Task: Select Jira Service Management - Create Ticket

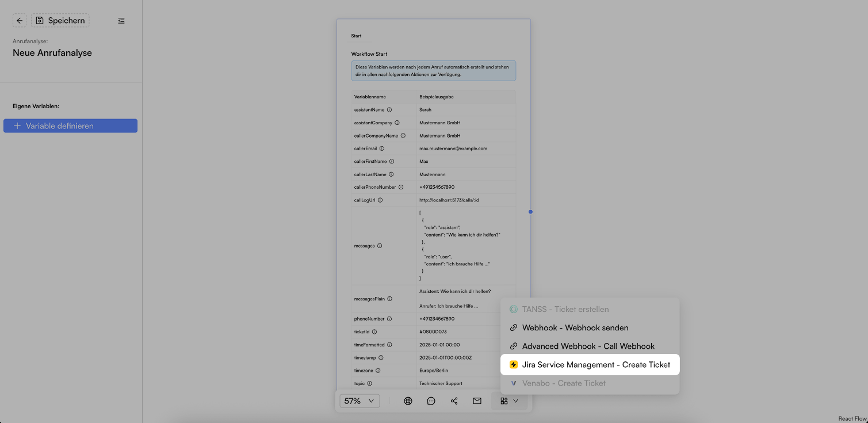Action: pos(590,365)
